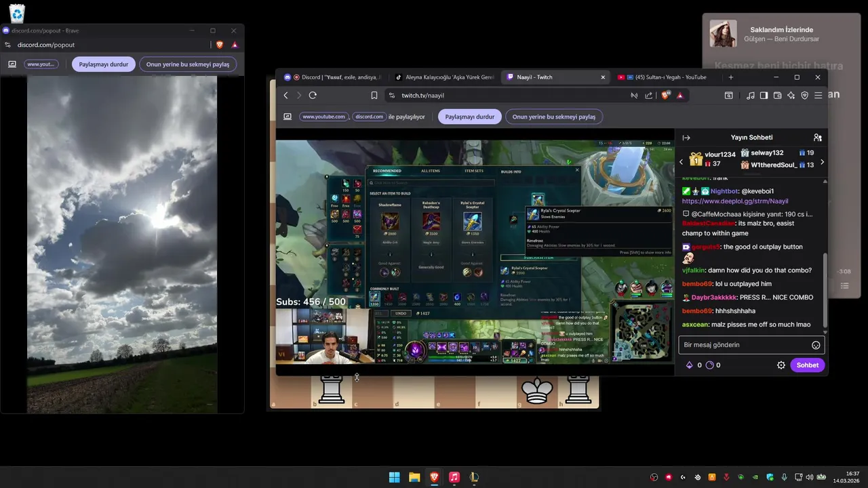Switch to the Aleyna Kalaycıoğlu TikTok tab
The height and width of the screenshot is (488, 868).
click(x=444, y=77)
